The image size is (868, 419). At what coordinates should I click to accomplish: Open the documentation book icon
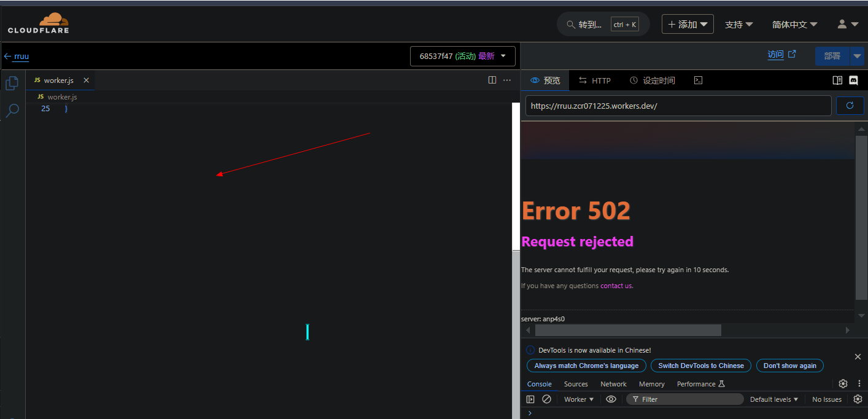coord(837,80)
